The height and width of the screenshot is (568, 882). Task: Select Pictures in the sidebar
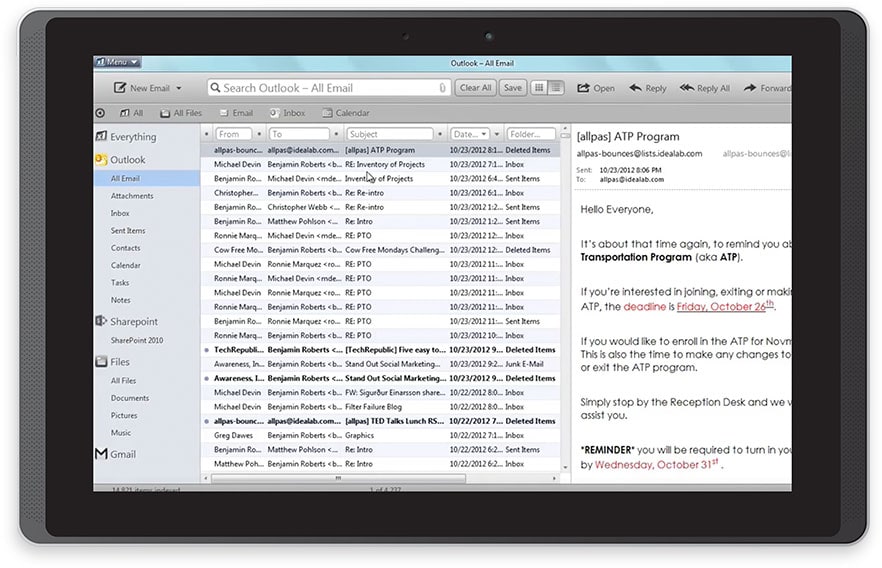(124, 416)
